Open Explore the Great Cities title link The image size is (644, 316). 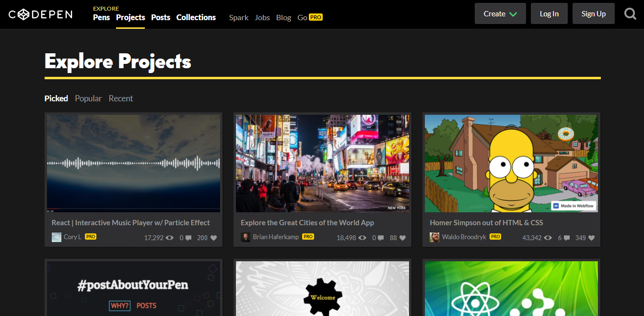click(x=307, y=223)
